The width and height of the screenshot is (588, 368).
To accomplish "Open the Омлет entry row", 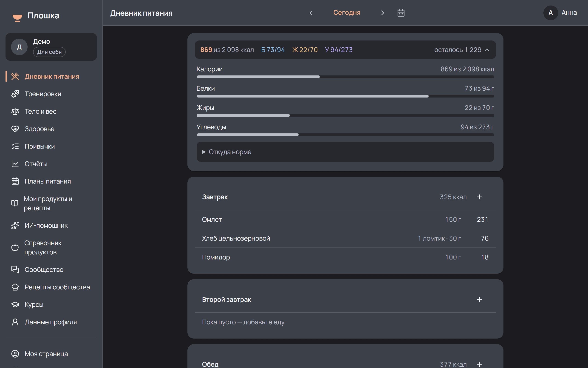I will (x=345, y=219).
